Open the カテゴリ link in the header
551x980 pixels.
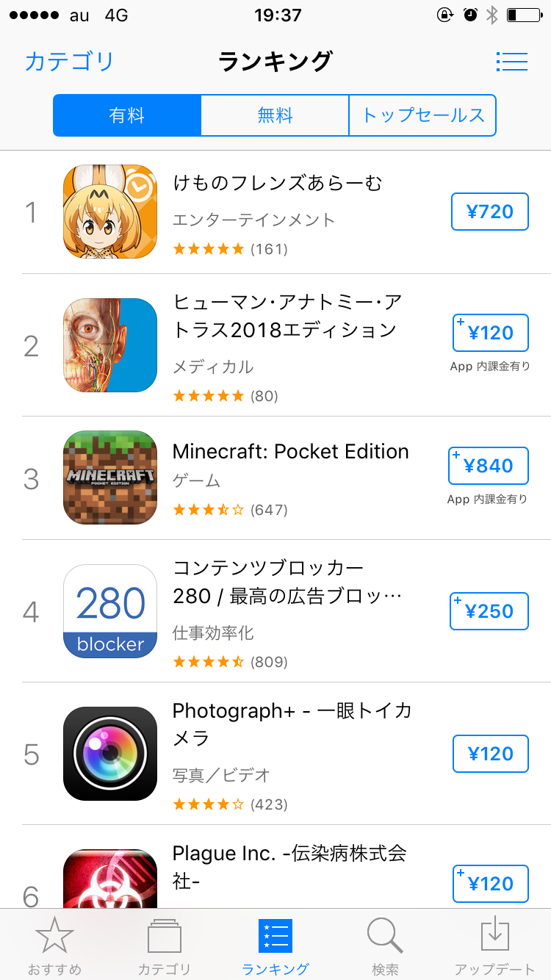[x=70, y=62]
